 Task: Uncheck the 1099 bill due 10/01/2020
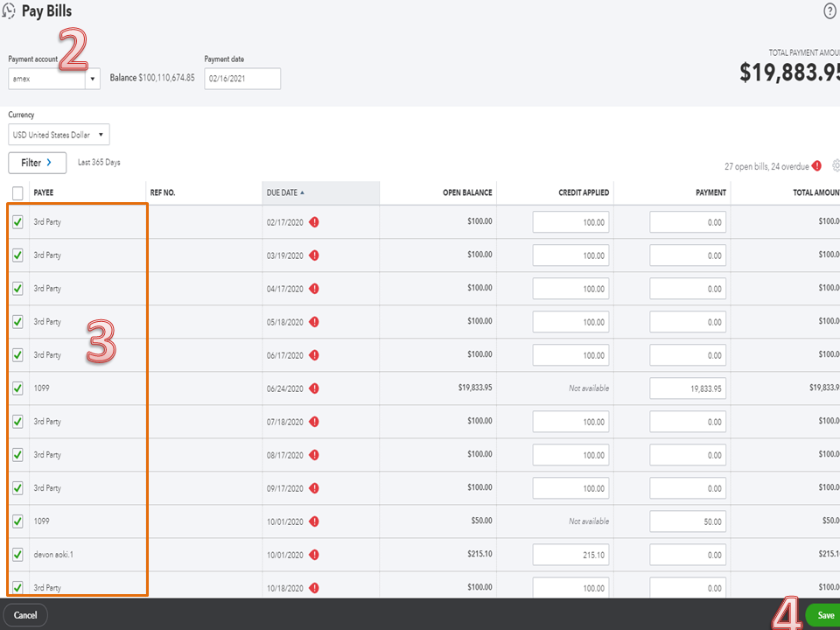(17, 521)
